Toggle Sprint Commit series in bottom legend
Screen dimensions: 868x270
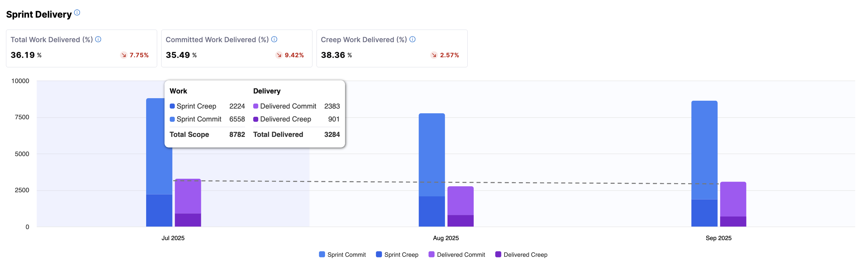click(342, 255)
